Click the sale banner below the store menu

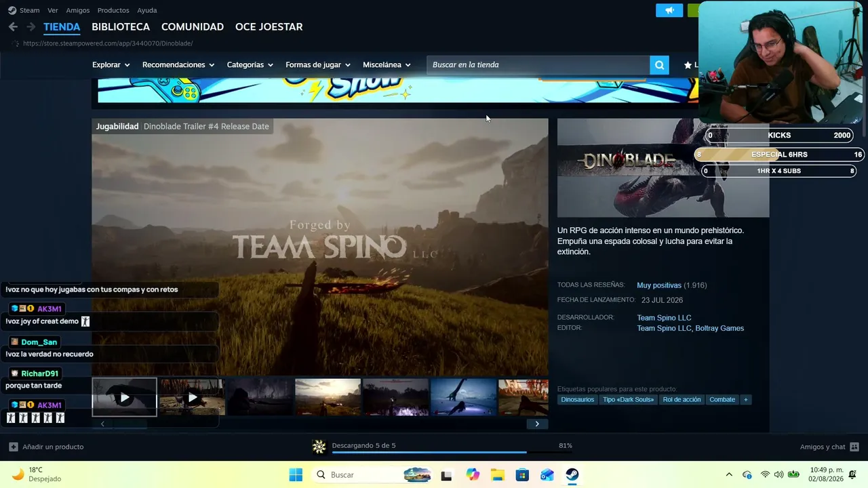pos(397,90)
